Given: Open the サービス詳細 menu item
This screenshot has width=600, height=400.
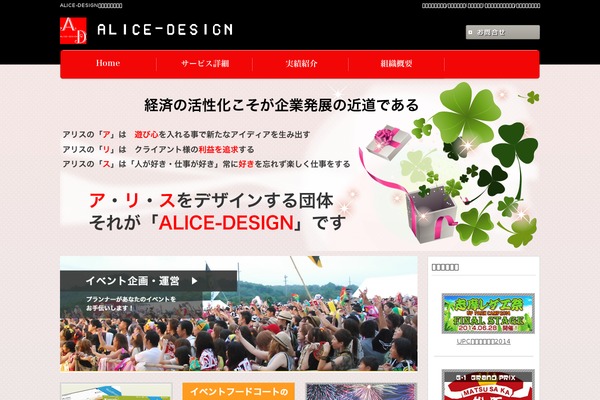Looking at the screenshot, I should tap(205, 64).
